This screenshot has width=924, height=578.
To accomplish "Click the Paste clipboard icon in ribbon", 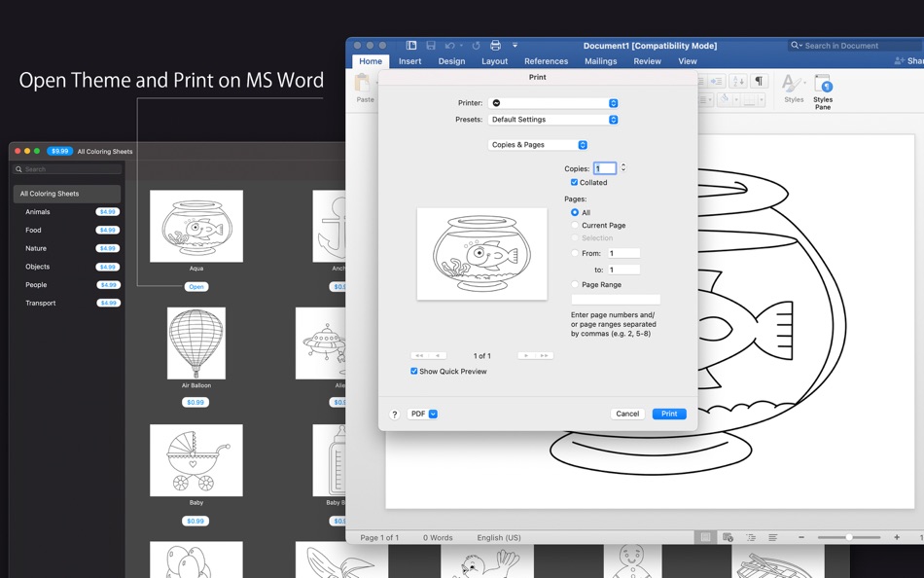I will pos(363,83).
